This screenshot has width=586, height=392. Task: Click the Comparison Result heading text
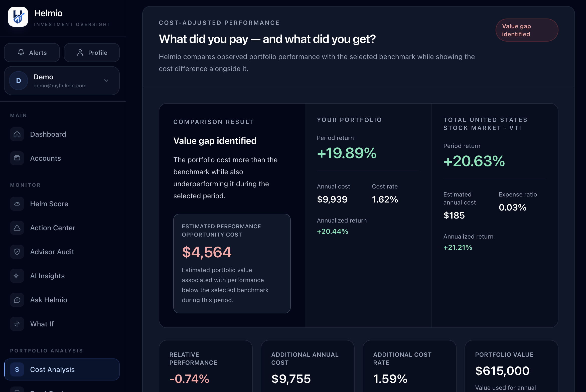(x=213, y=122)
